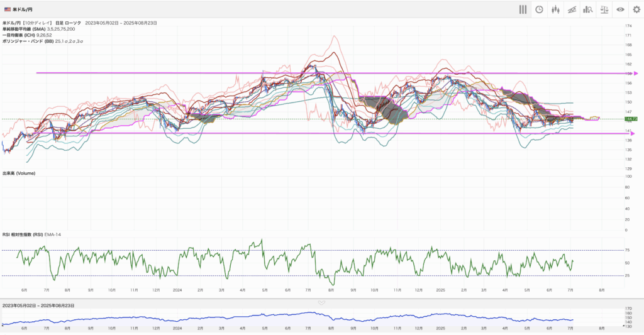Screen dimensions: 644x335
Task: Toggle the eye visibility icon
Action: (620, 9)
